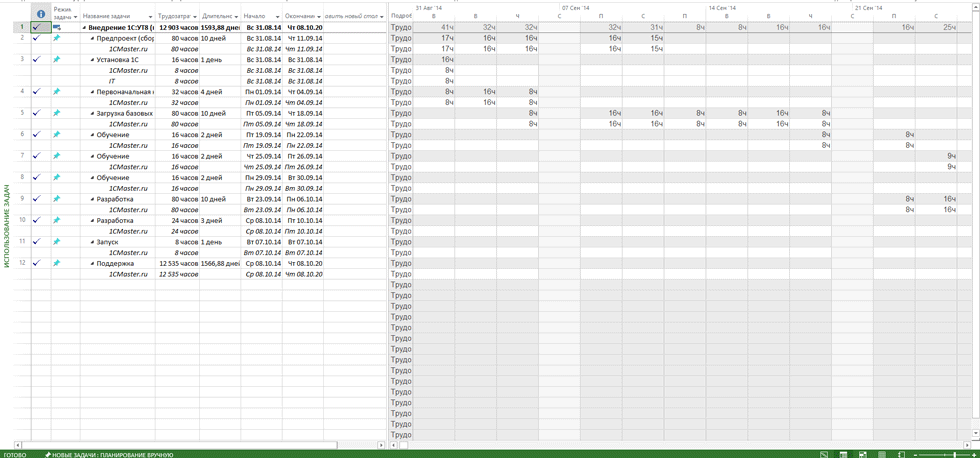Click the pin icon for the Запуск task

(57, 242)
